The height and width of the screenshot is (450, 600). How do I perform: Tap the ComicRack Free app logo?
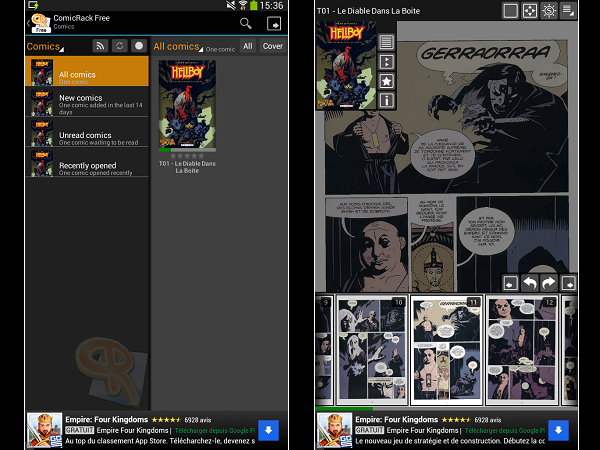[41, 23]
